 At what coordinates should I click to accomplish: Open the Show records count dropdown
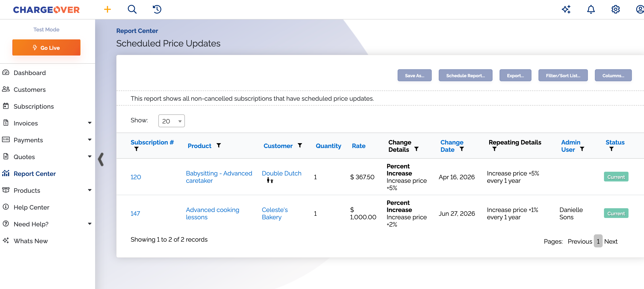171,121
